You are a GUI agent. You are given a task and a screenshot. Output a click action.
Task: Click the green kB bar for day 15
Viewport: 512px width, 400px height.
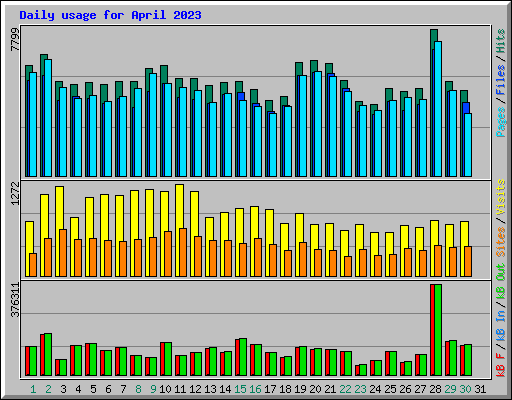243,357
